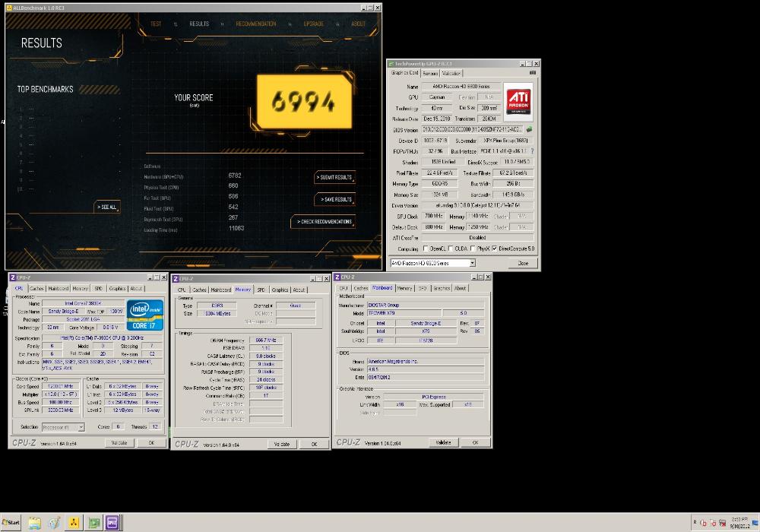The image size is (760, 532).
Task: Expand hidden system tray icons arrow
Action: tap(695, 522)
